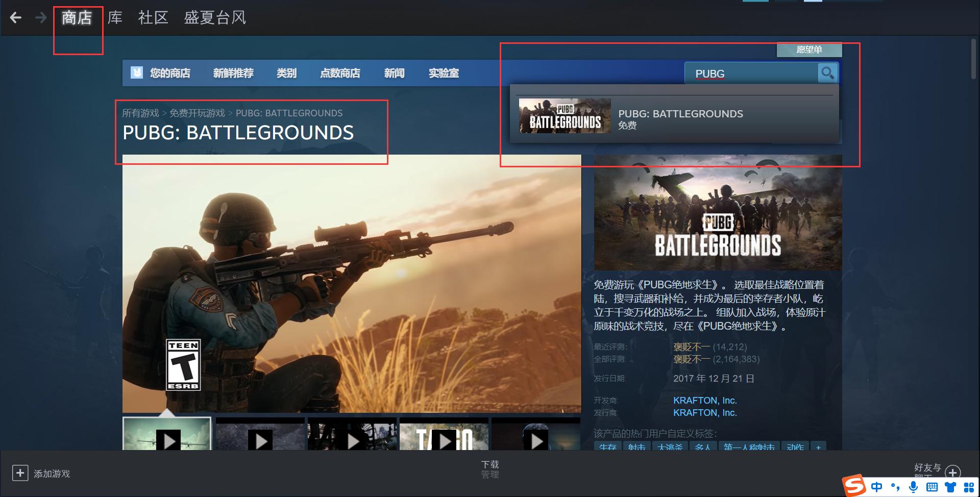Switch to the 库 Library tab
980x497 pixels.
click(114, 17)
